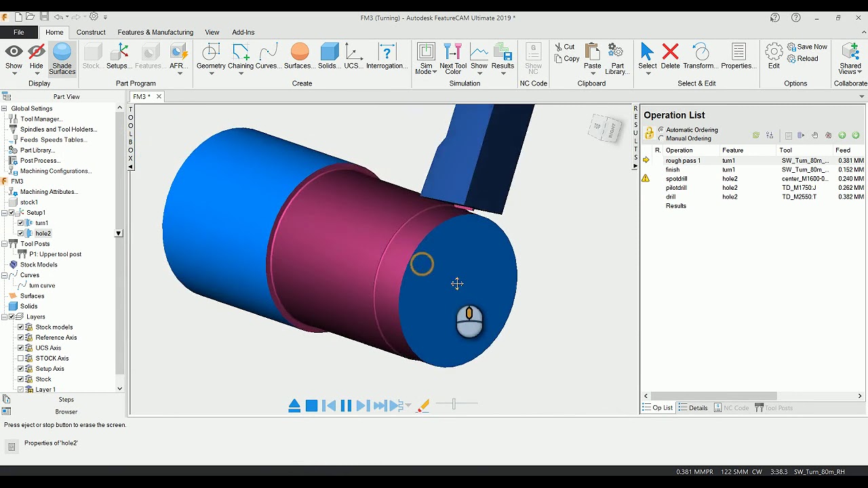This screenshot has width=868, height=488.
Task: Switch to Features & Manufacturing tab
Action: [x=155, y=32]
